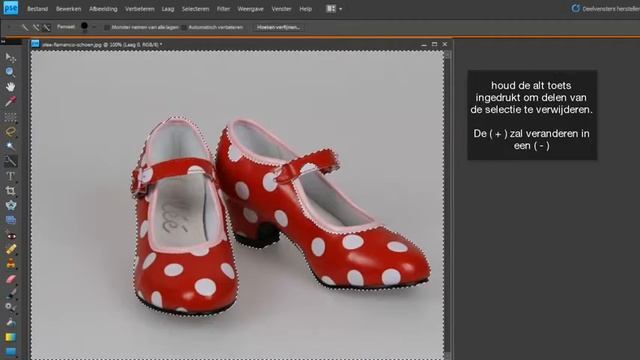Select the Spot Healing bandage tool
Viewport: 640px width, 360px height.
tap(10, 250)
